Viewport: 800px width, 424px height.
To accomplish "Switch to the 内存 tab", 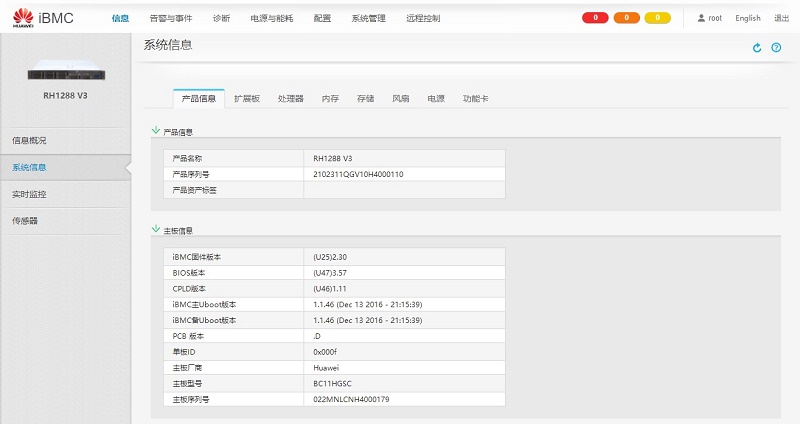I will (x=330, y=98).
